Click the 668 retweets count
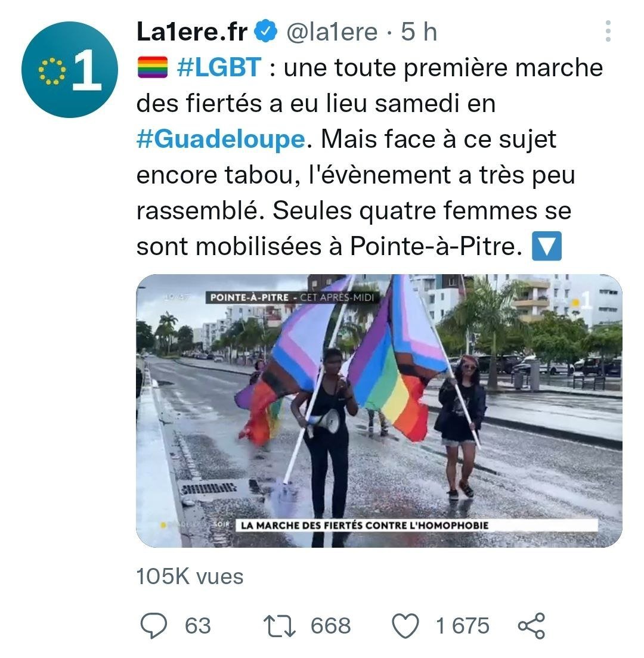644x658 pixels. [x=331, y=626]
